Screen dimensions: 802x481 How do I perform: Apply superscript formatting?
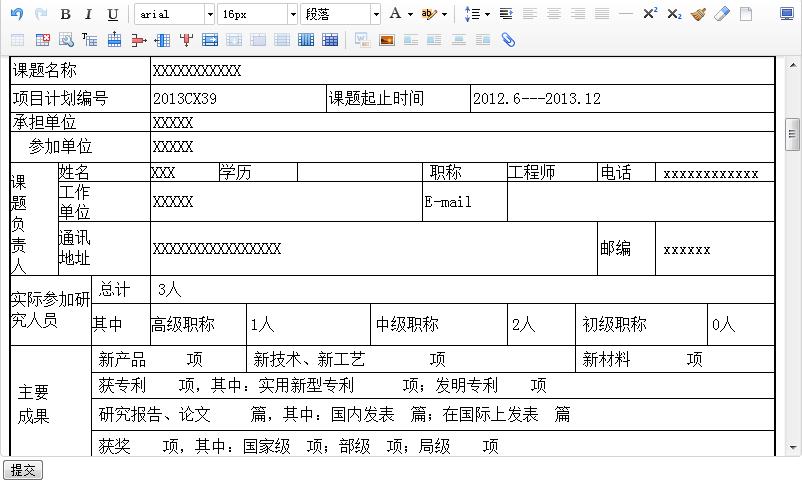[x=650, y=14]
